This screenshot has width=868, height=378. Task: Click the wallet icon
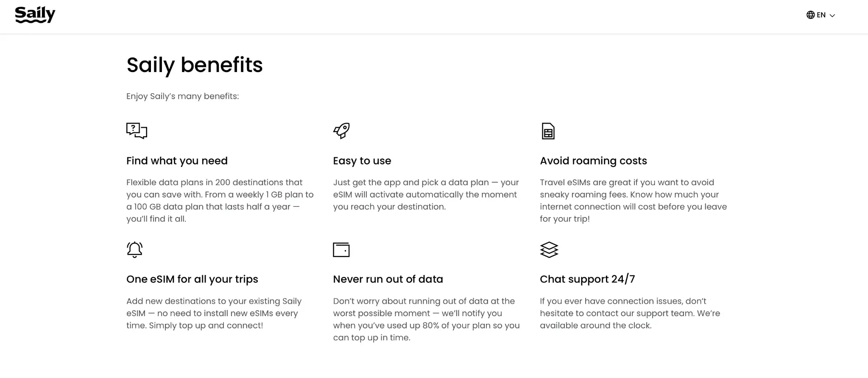(341, 250)
